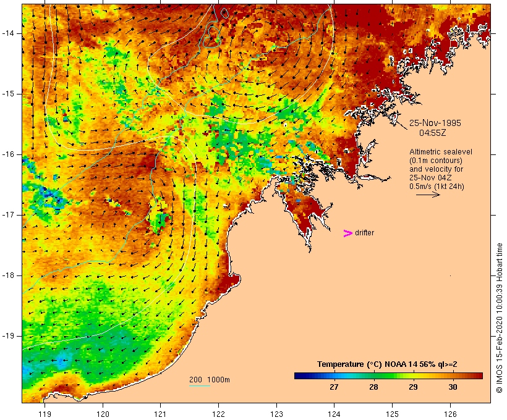Click the colorbar label '28'
Image resolution: width=507 pixels, height=420 pixels.
click(x=373, y=387)
